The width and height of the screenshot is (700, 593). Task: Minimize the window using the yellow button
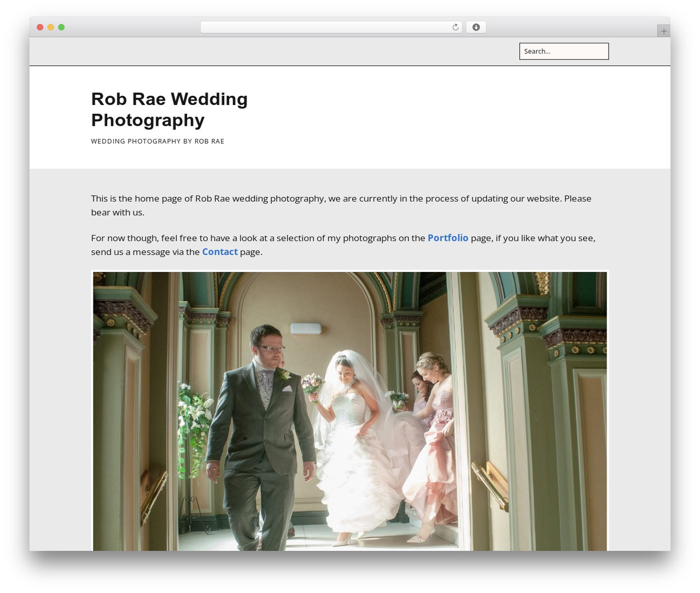(50, 27)
